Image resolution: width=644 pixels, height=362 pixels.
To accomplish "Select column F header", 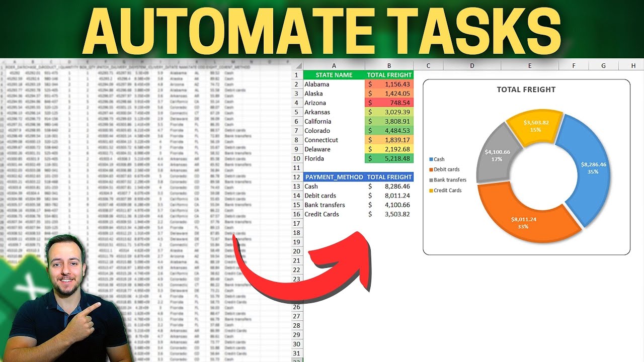I will click(574, 65).
